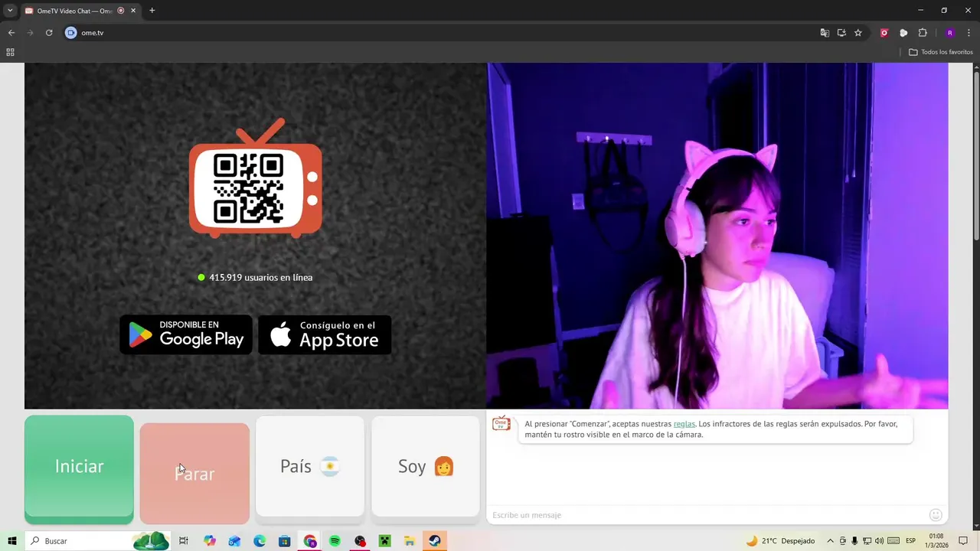Open the Google Play download badge
The width and height of the screenshot is (980, 551).
click(186, 334)
